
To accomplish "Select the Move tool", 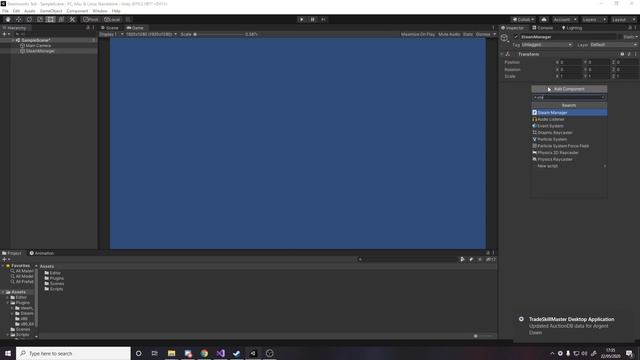I will tap(18, 20).
